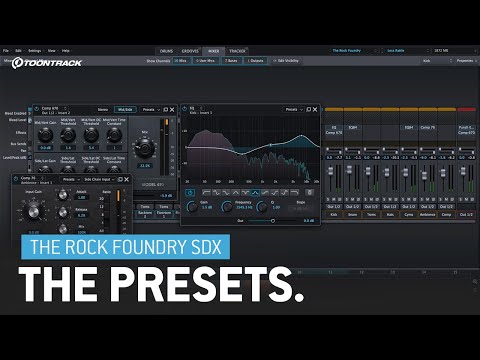Screen dimensions: 480x360
Task: Select Stereo mode in Comp 670
Action: coord(103,109)
